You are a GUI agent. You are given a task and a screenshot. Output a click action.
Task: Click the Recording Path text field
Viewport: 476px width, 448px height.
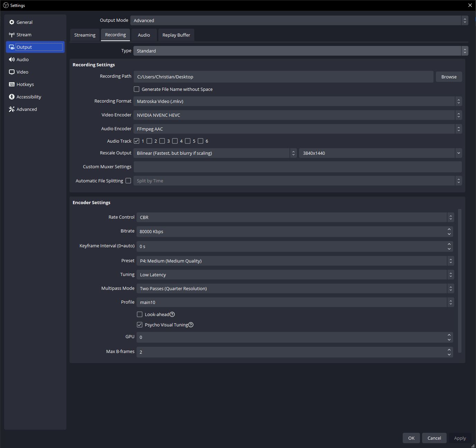[283, 77]
